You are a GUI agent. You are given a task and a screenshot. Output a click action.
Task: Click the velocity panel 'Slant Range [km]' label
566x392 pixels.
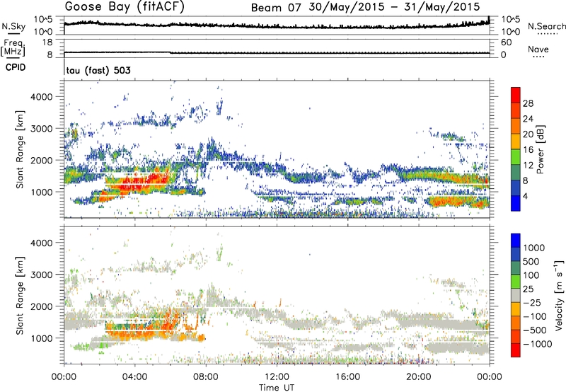pos(20,296)
